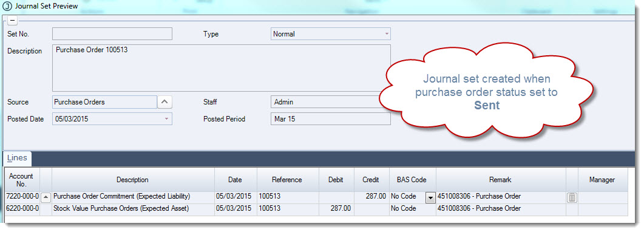Delete the Purchase Order Commitment line with trash icon
Image resolution: width=644 pixels, height=232 pixels.
572,197
